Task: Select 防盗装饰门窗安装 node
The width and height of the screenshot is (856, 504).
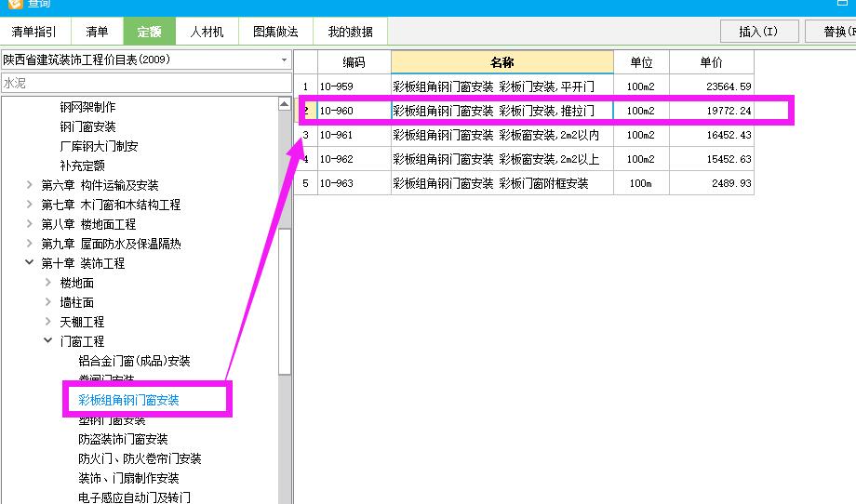Action: pyautogui.click(x=123, y=439)
